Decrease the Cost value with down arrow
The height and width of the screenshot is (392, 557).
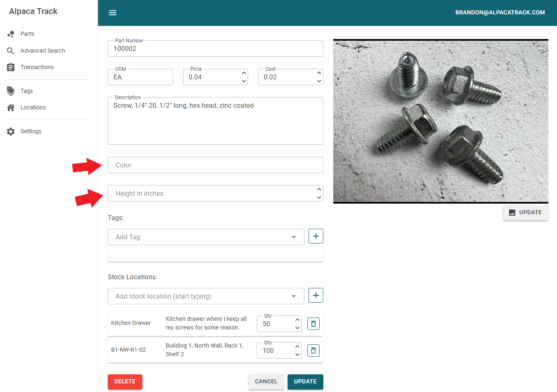click(319, 81)
